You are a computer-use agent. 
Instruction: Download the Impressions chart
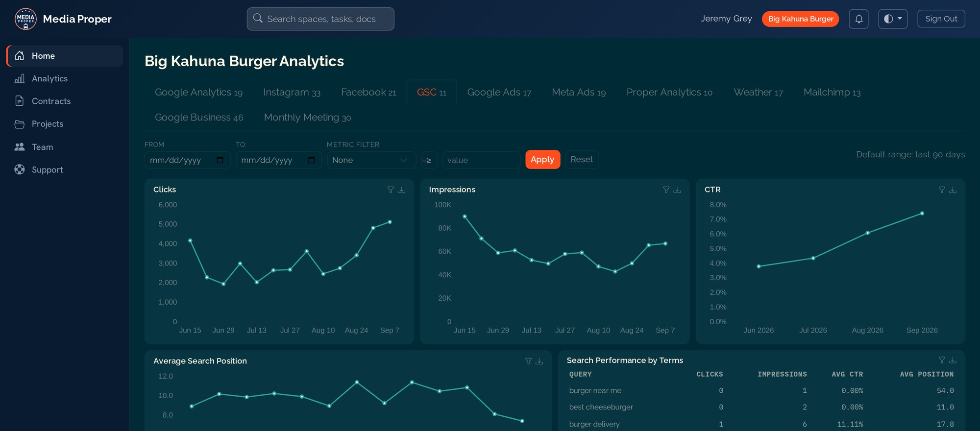click(677, 190)
